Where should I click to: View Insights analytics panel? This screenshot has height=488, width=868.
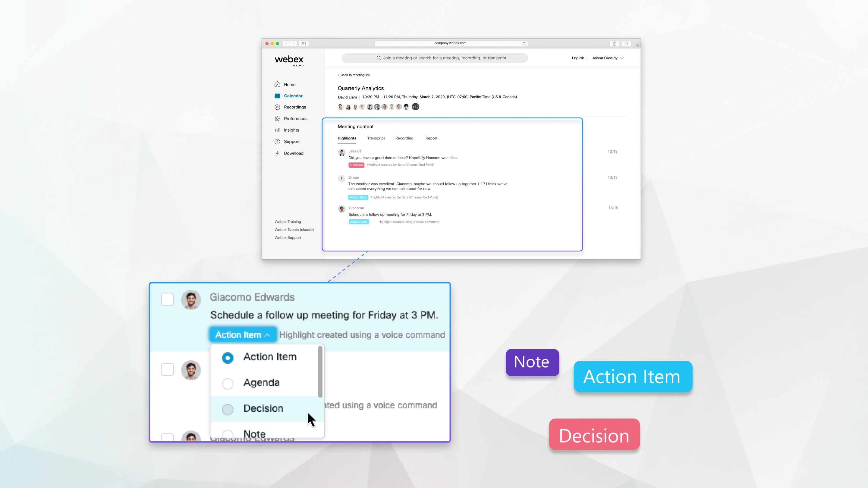pos(291,130)
